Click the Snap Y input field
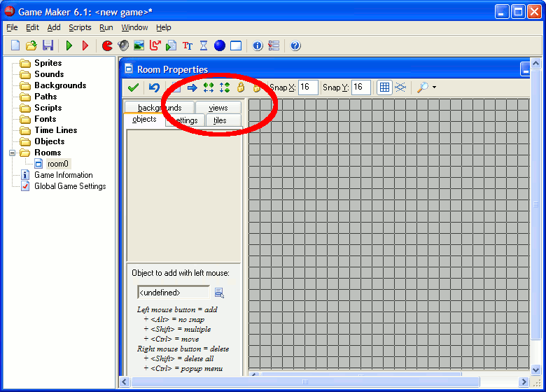The image size is (546, 392). (x=361, y=87)
